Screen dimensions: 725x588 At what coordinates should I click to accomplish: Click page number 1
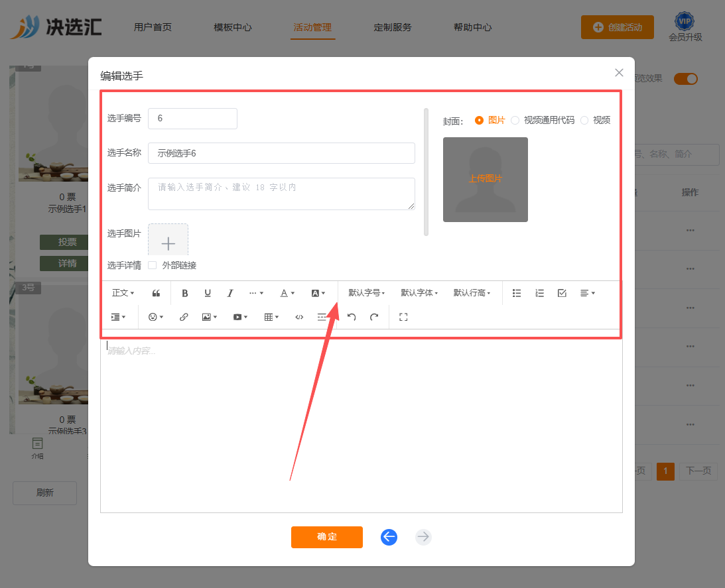pyautogui.click(x=665, y=471)
